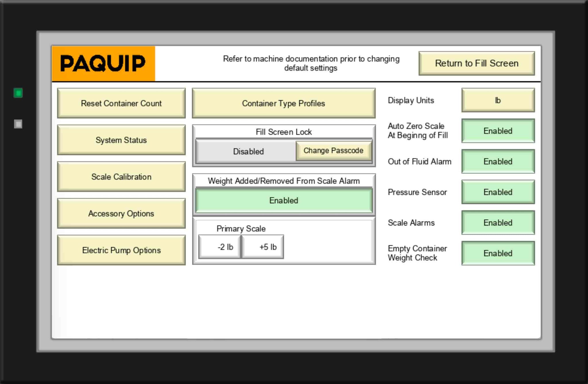This screenshot has height=384, width=588.
Task: Change Display Units lb selector
Action: coord(498,100)
